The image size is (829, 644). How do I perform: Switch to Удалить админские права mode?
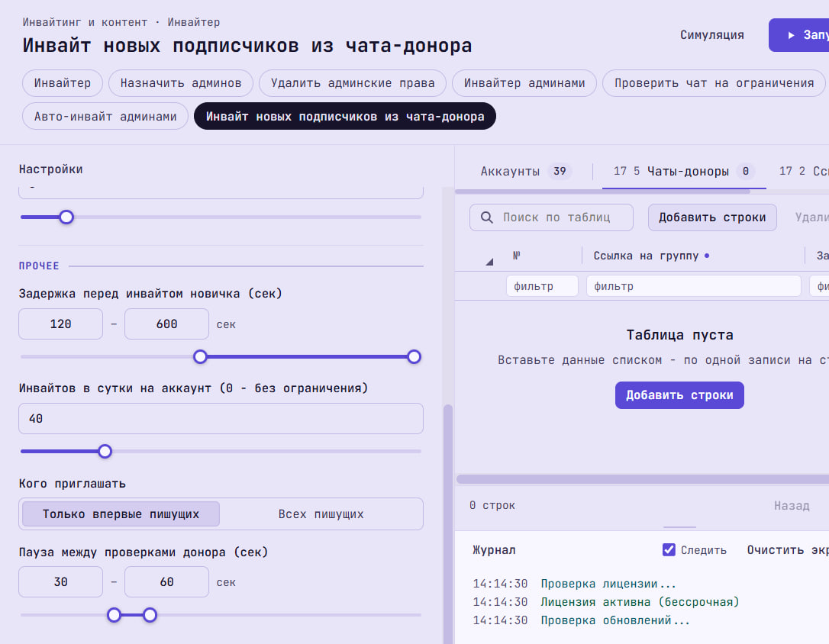[353, 83]
